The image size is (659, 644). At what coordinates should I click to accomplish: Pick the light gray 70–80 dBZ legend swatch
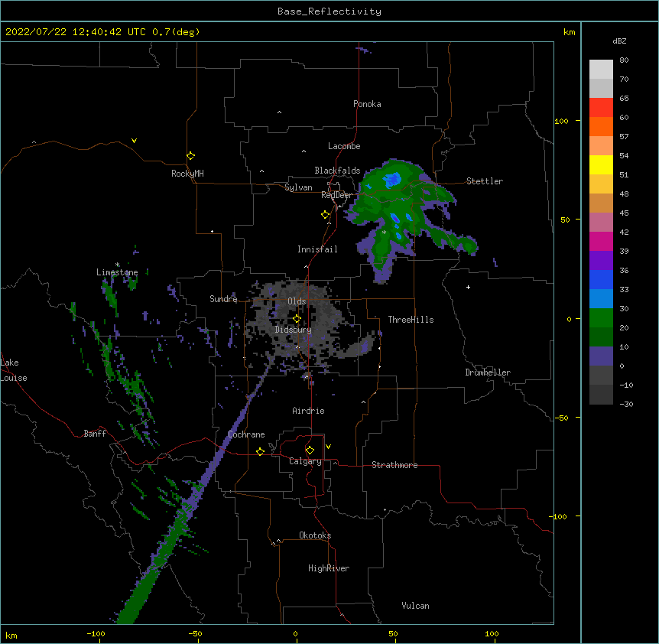point(601,70)
